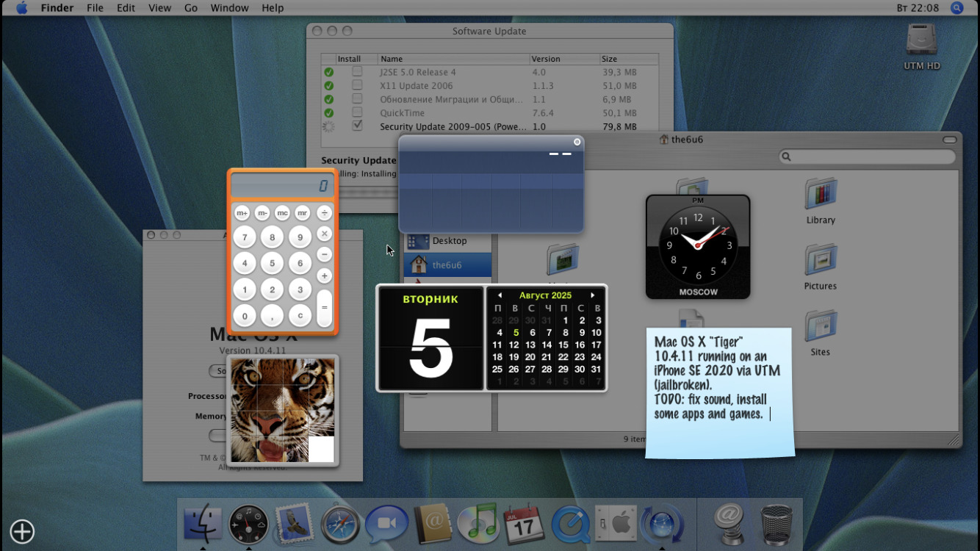Click the mc key on calculator widget

(282, 213)
